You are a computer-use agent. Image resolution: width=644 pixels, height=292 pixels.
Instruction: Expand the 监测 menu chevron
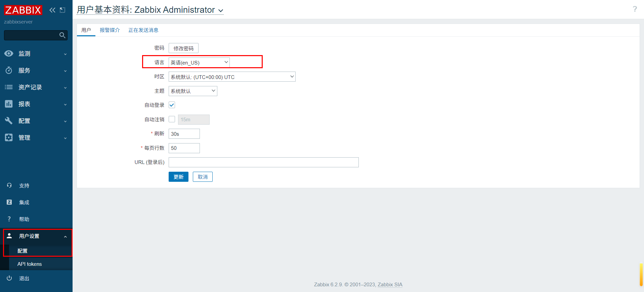[65, 54]
